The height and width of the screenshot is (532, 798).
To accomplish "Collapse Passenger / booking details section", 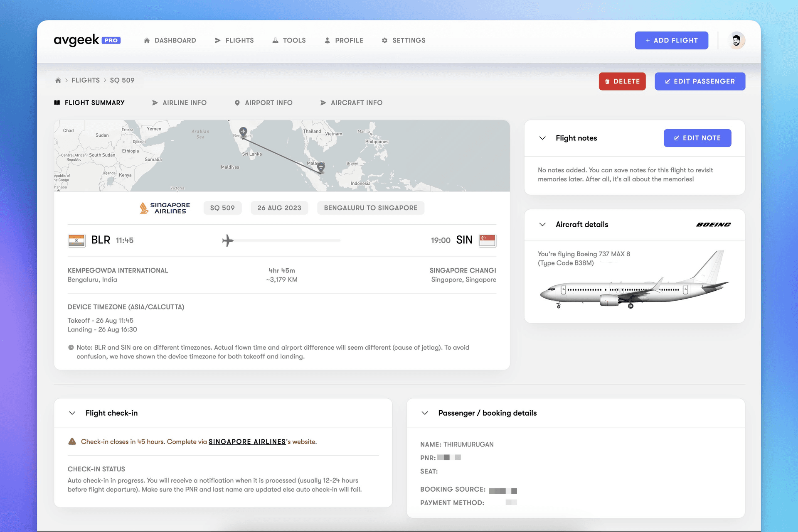I will pyautogui.click(x=425, y=413).
